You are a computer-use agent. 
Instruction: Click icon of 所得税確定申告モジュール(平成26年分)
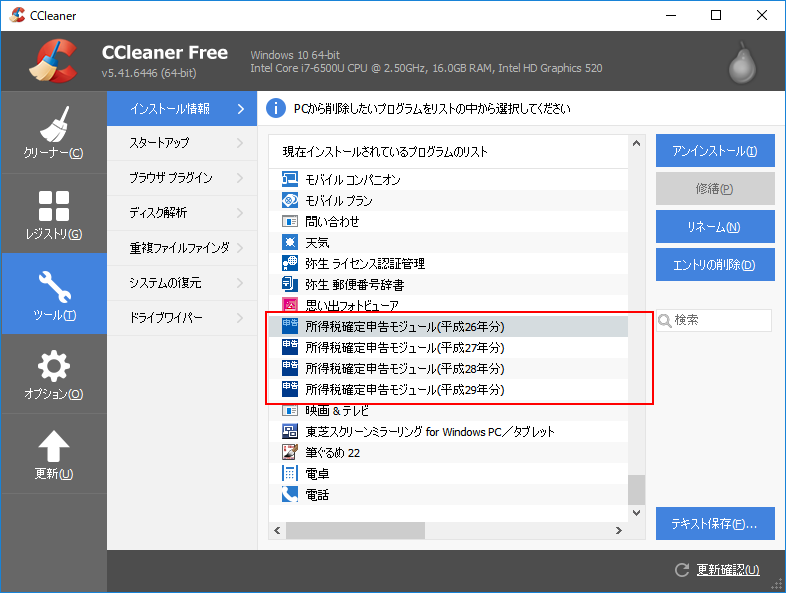290,326
